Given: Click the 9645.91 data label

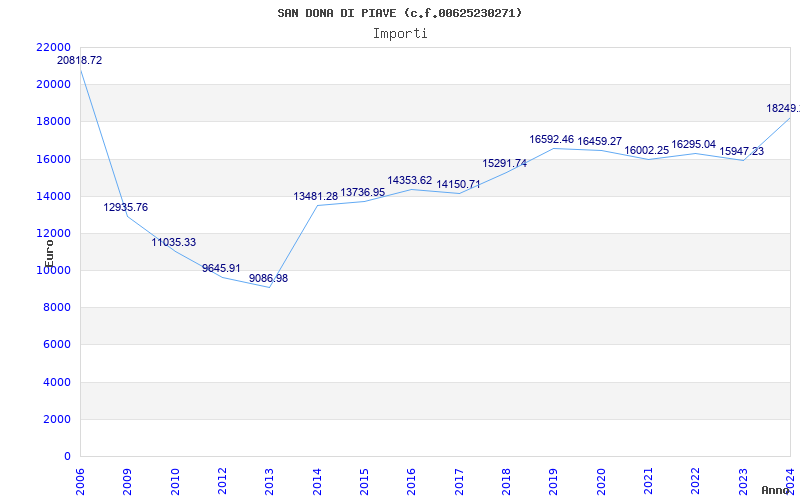Looking at the screenshot, I should pyautogui.click(x=221, y=268).
